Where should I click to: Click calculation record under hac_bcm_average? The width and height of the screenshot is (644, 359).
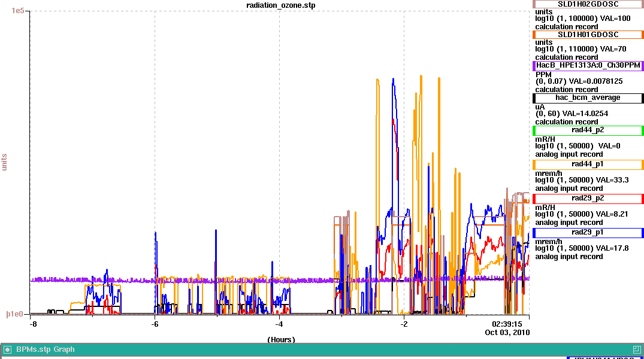tap(566, 122)
